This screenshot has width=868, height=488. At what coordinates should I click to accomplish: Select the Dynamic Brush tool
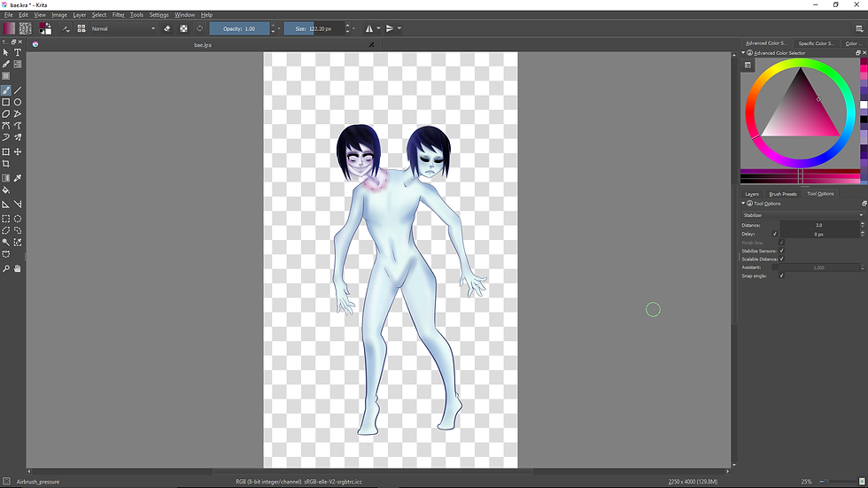(x=5, y=137)
